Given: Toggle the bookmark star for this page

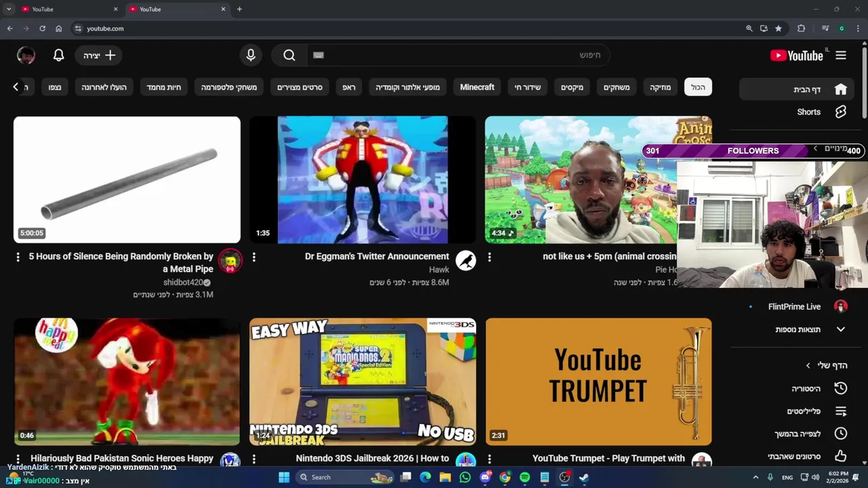Looking at the screenshot, I should click(778, 28).
